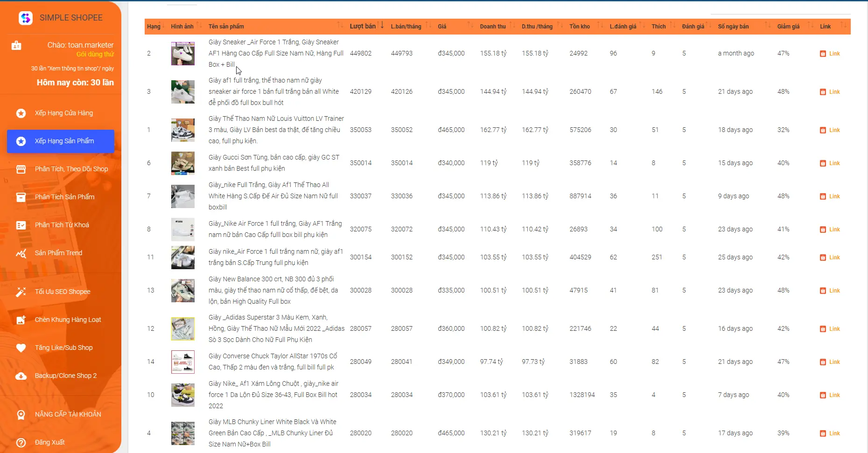
Task: Open Backup/Clone Shop 2 page
Action: point(61,376)
